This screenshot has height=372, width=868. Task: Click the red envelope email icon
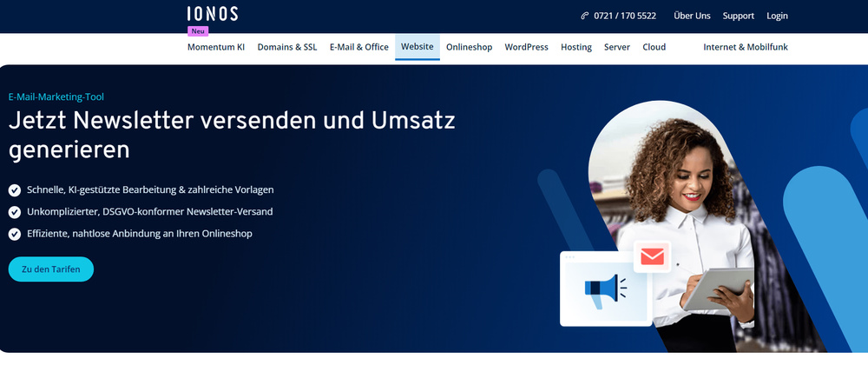[x=652, y=256]
